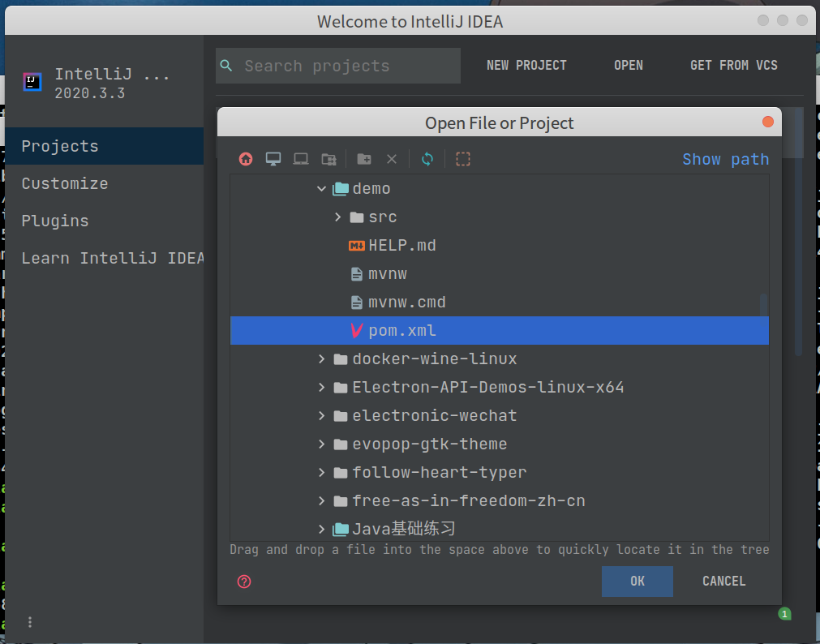The height and width of the screenshot is (644, 820).
Task: Focus the Search projects field
Action: coord(338,66)
